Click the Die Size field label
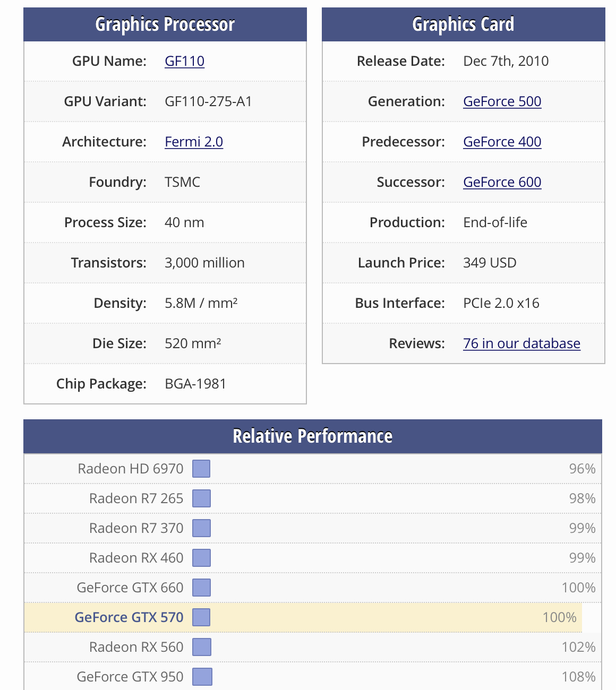This screenshot has height=690, width=616. pyautogui.click(x=119, y=343)
